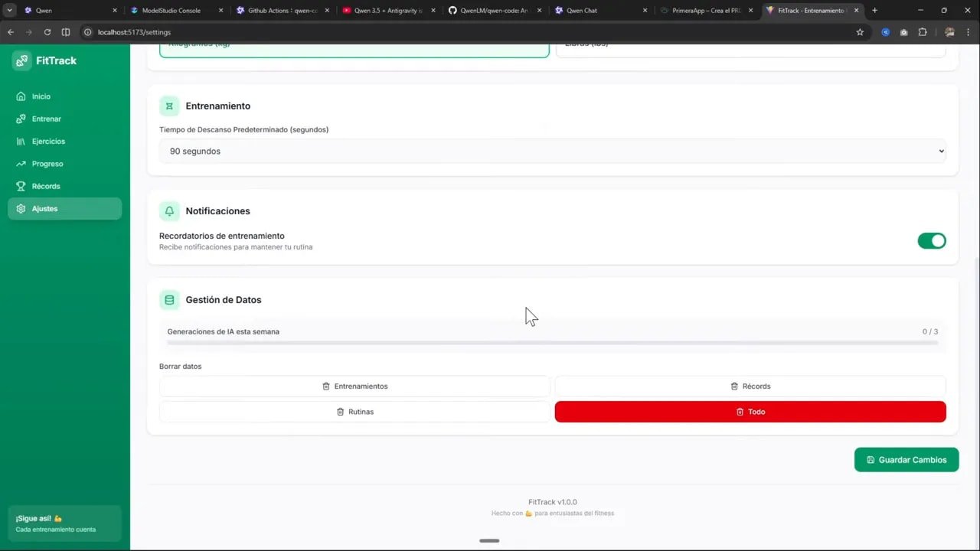Click the database icon beside Gestión de Datos
The height and width of the screenshot is (551, 980).
coord(169,299)
